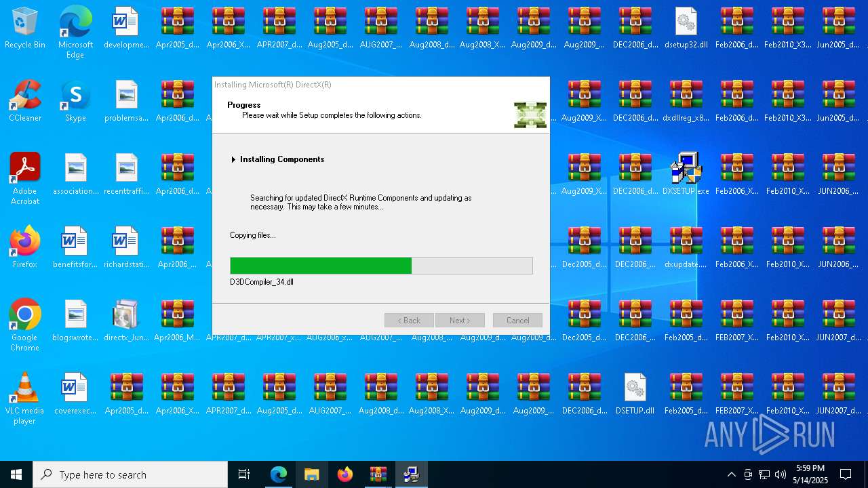Click the Installing Microsoft(R) DirectX(R) title bar

click(x=380, y=85)
